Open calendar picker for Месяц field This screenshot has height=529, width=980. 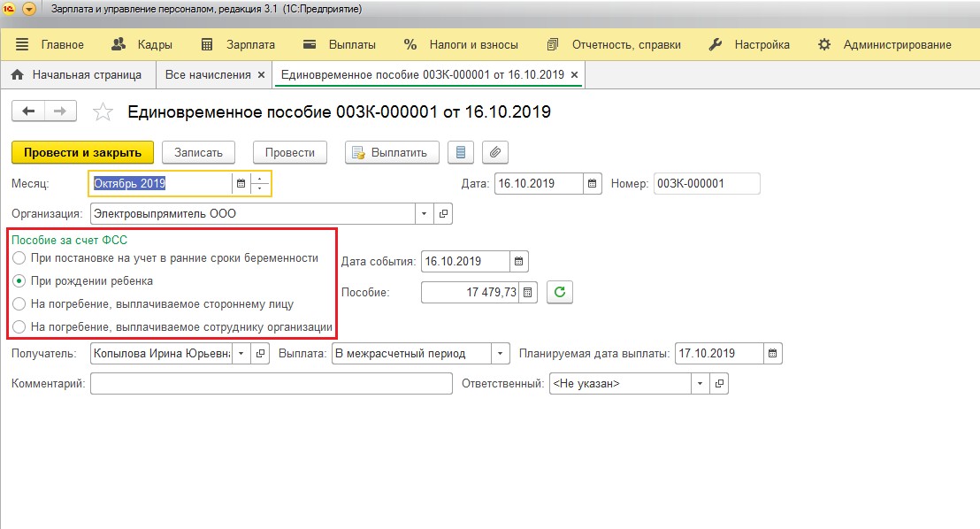pos(241,184)
